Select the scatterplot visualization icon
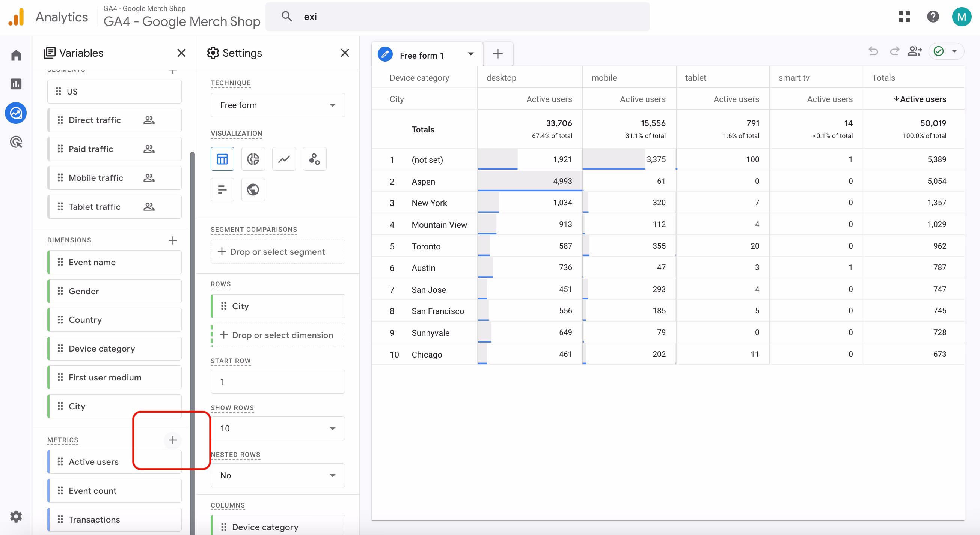980x535 pixels. (314, 159)
